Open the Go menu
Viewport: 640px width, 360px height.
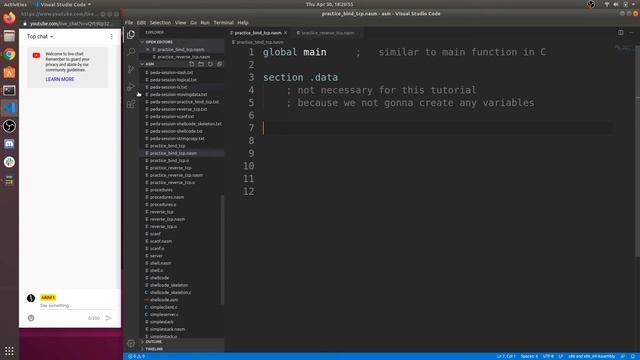coord(193,23)
